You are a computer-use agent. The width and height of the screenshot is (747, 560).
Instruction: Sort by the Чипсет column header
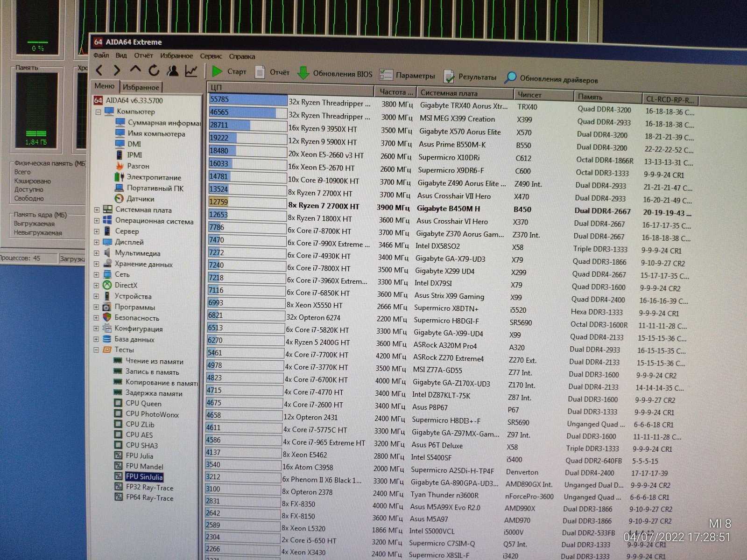(544, 95)
